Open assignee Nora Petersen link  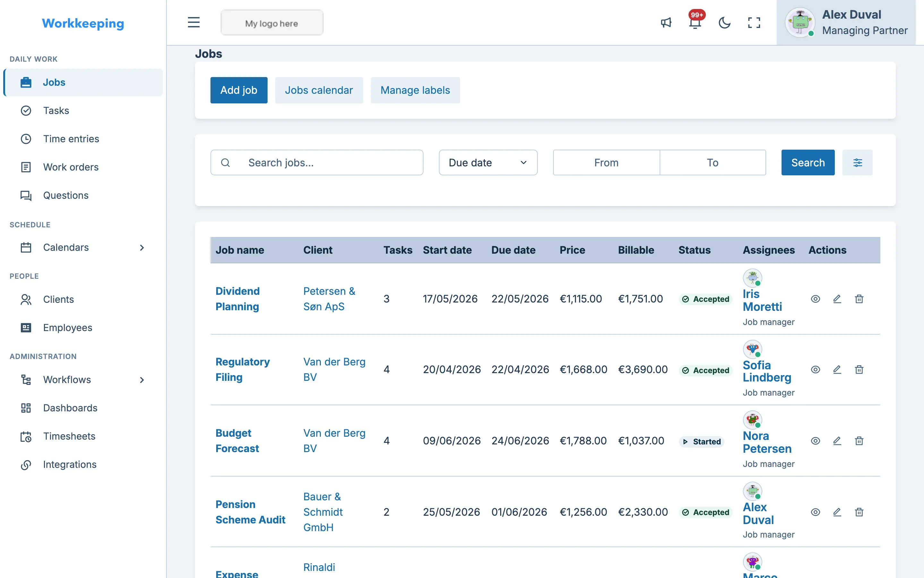(x=767, y=443)
